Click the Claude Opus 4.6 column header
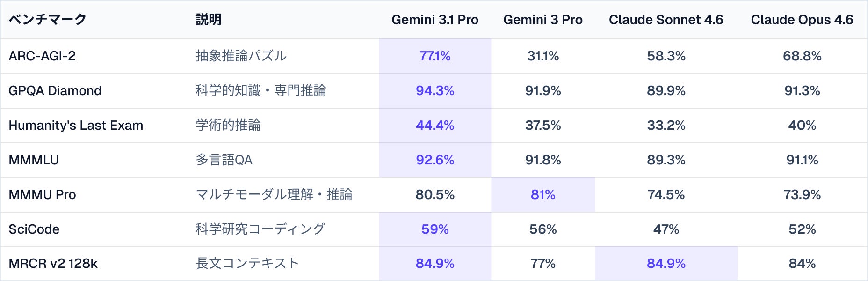The height and width of the screenshot is (281, 868). coord(802,20)
